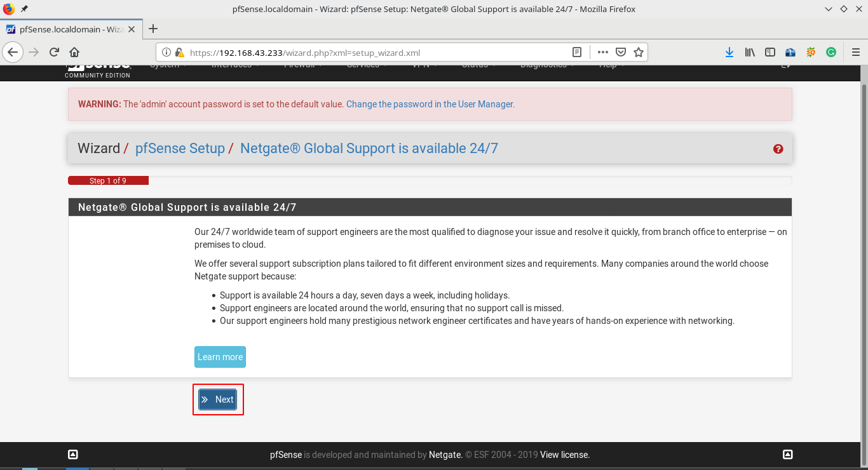Show site information icon in address bar

(166, 53)
